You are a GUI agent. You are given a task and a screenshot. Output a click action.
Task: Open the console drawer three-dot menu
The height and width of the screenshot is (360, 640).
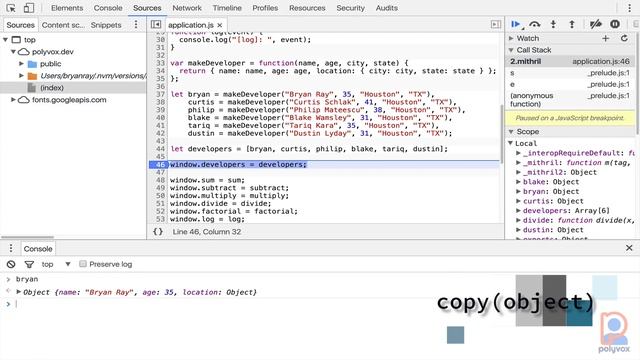pyautogui.click(x=11, y=248)
